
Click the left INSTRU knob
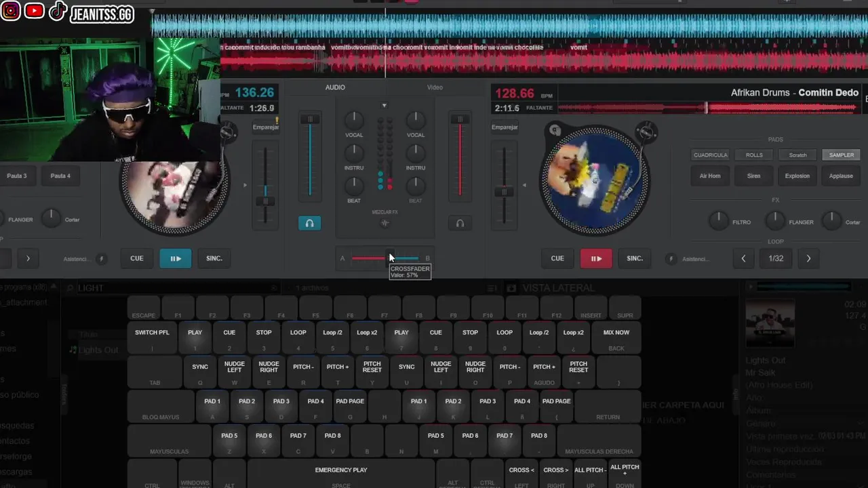pyautogui.click(x=354, y=153)
